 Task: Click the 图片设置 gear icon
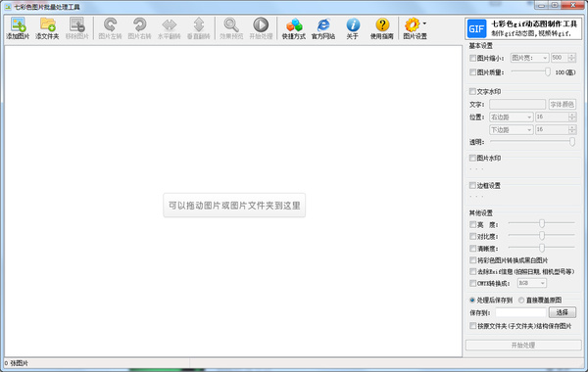(413, 25)
